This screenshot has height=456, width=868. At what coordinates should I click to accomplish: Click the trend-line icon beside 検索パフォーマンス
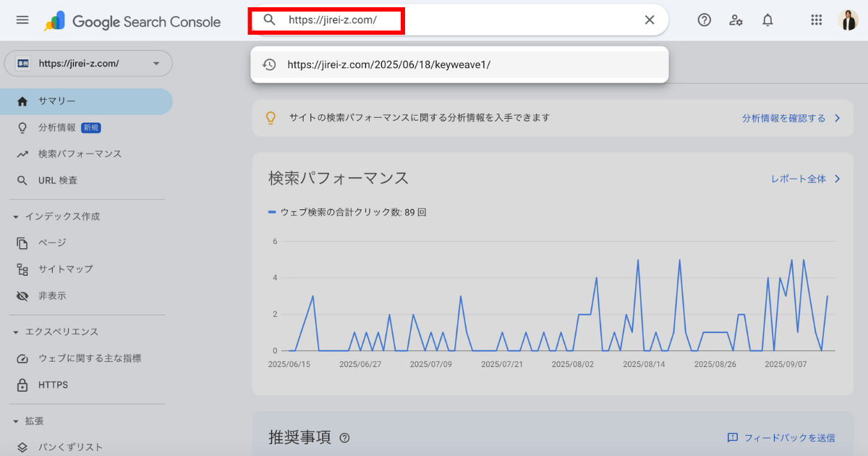click(x=22, y=154)
